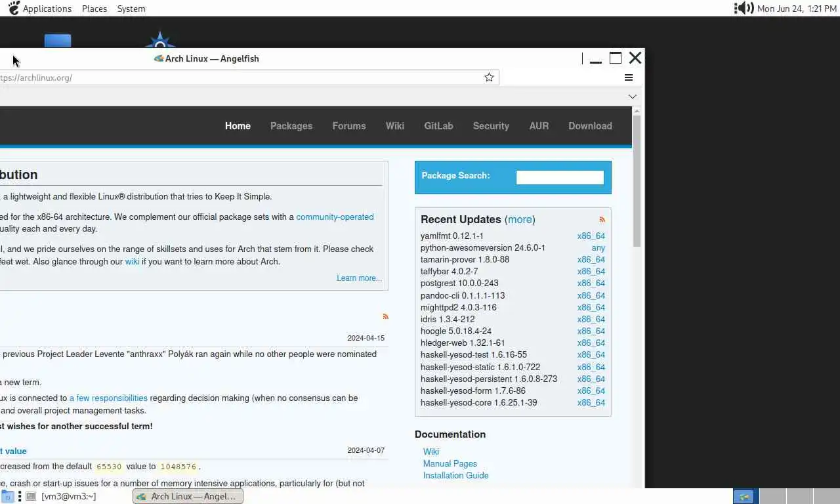Open the System menu
840x504 pixels.
131,9
